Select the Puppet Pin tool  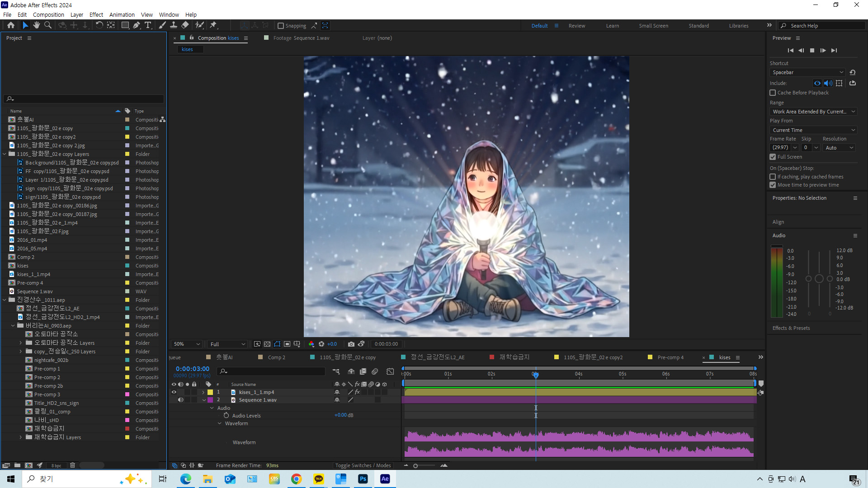(x=213, y=25)
